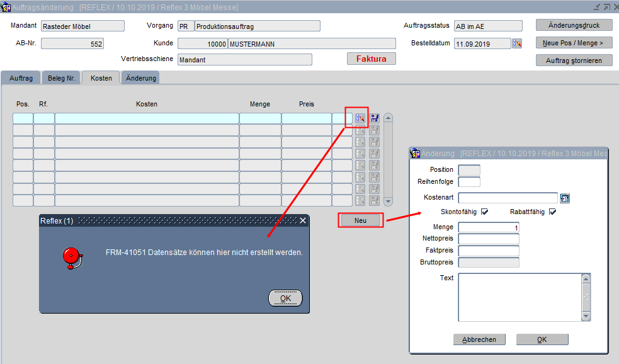Click the red Faktura button
619x364 pixels.
tap(371, 59)
